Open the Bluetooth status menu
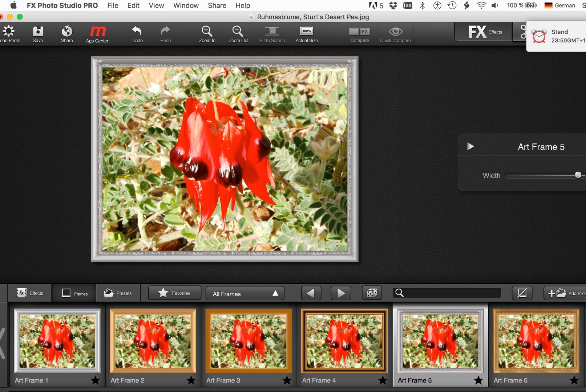This screenshot has height=392, width=586. [422, 5]
